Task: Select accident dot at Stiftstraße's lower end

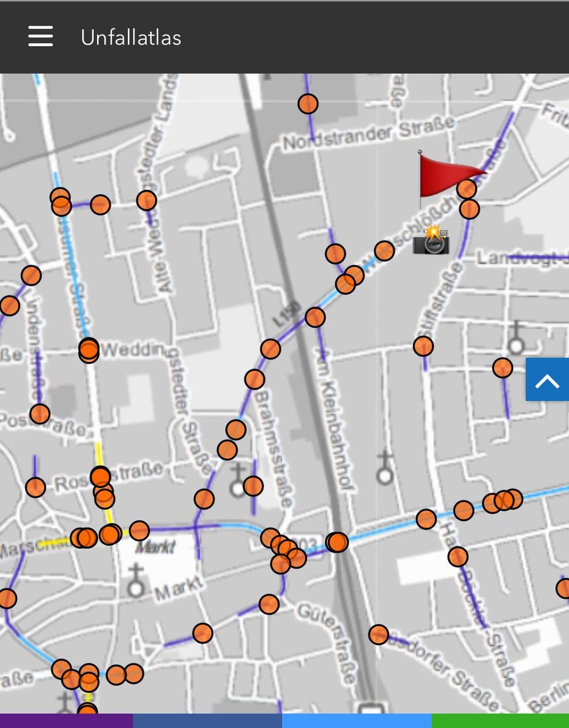Action: pos(423,346)
